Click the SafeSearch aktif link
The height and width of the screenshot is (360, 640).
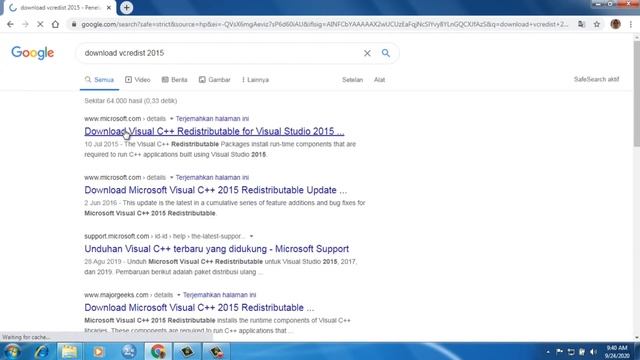[x=596, y=79]
